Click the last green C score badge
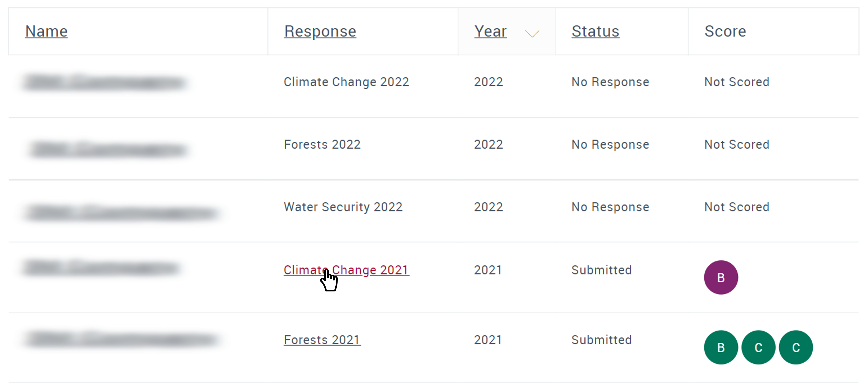This screenshot has height=383, width=868. tap(796, 347)
